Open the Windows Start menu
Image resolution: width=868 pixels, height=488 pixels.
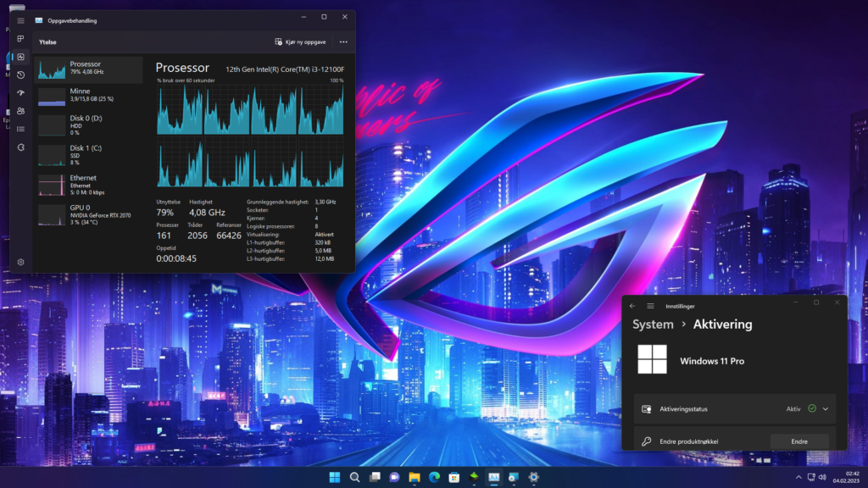[334, 477]
